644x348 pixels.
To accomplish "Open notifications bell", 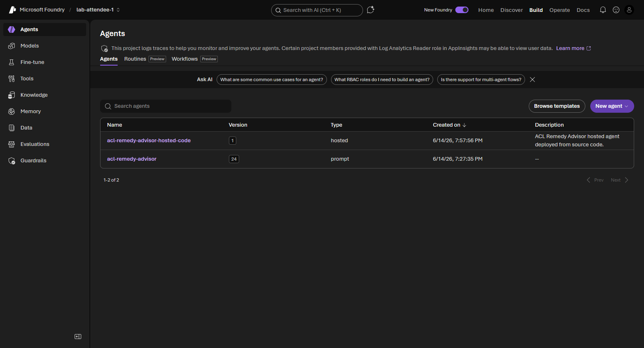I will [x=603, y=10].
